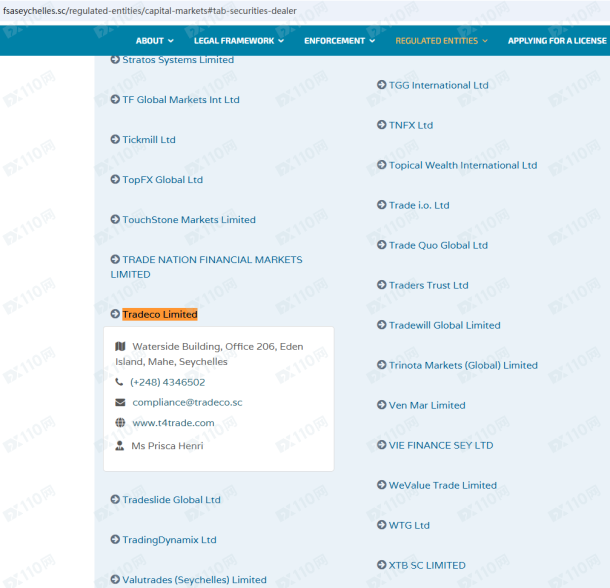Open the REGULATED ENTITIES dropdown menu
610x588 pixels.
tap(441, 40)
